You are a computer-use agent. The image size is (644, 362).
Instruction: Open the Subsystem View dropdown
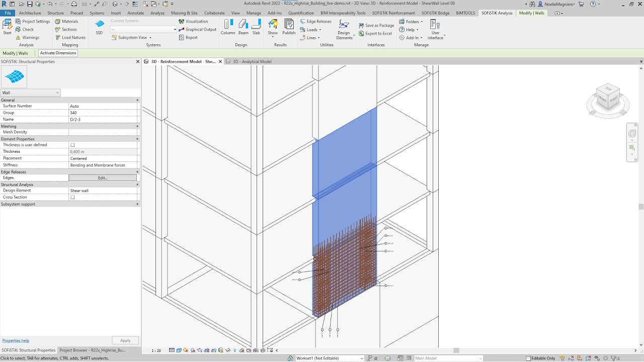(x=131, y=38)
